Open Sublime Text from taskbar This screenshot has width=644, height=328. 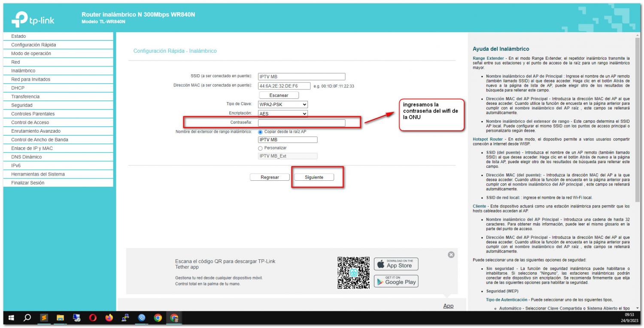[x=44, y=318]
